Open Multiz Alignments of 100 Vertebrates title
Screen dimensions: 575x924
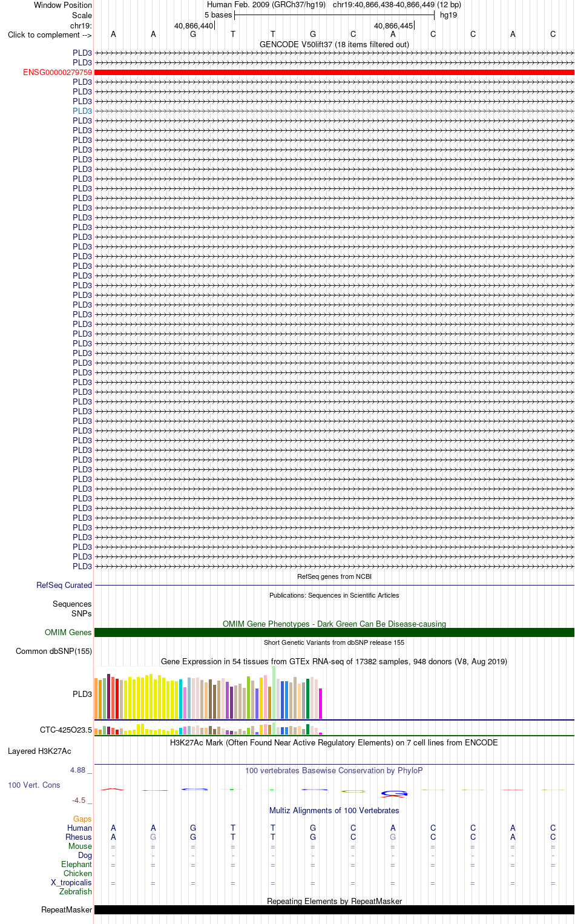pos(334,810)
